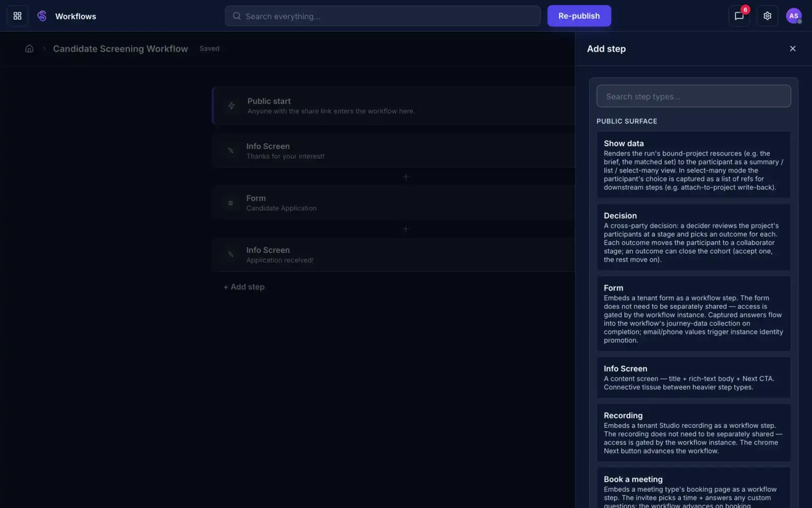The image size is (812, 508).
Task: Choose the Book a meeting step type
Action: 694,488
